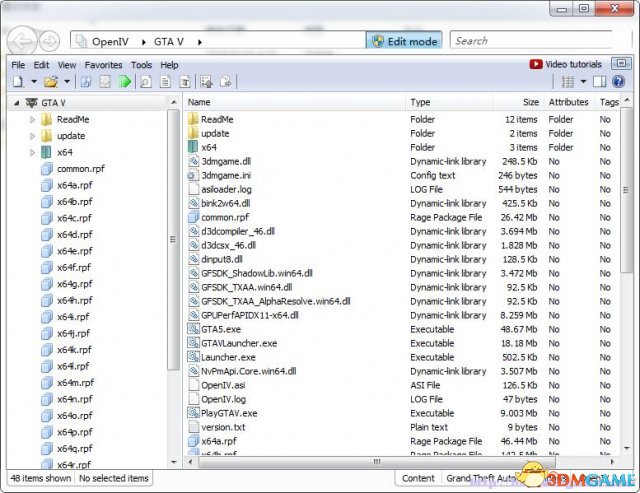
Task: Click the export page-arrow toolbar icon
Action: (x=225, y=82)
